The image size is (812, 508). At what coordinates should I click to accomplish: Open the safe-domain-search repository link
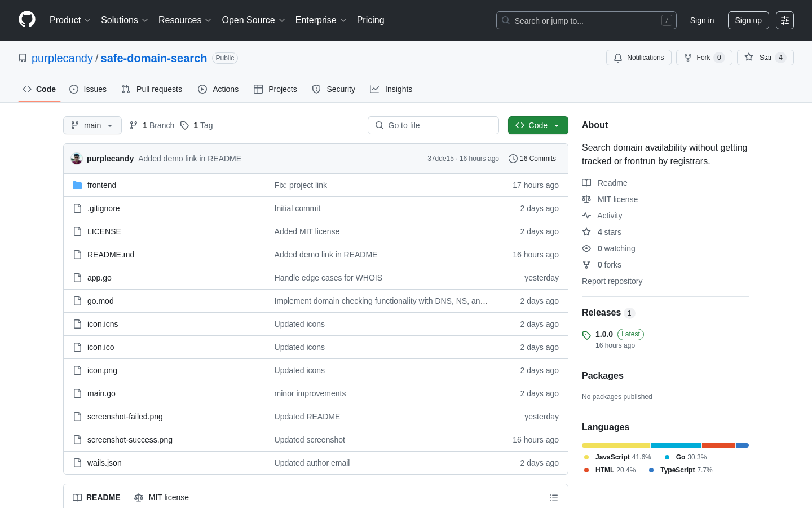click(154, 58)
